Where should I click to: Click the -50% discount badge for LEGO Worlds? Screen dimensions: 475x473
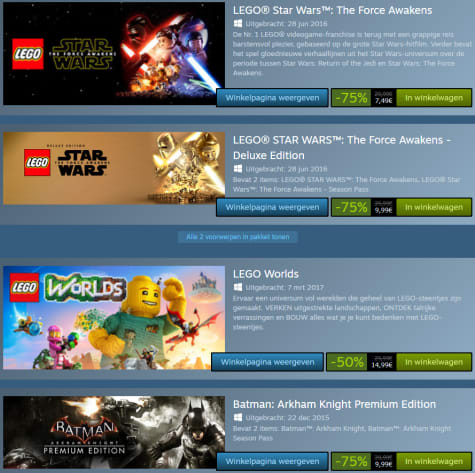pyautogui.click(x=347, y=362)
